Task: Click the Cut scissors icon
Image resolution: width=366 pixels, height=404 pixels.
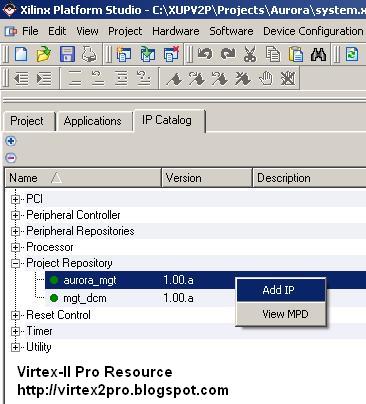Action: click(250, 54)
